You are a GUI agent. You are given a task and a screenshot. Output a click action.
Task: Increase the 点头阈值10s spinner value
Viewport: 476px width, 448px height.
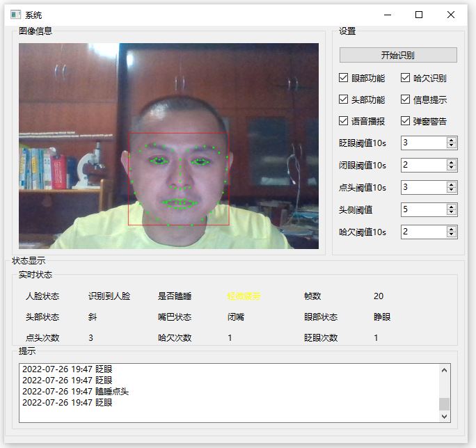click(x=452, y=184)
